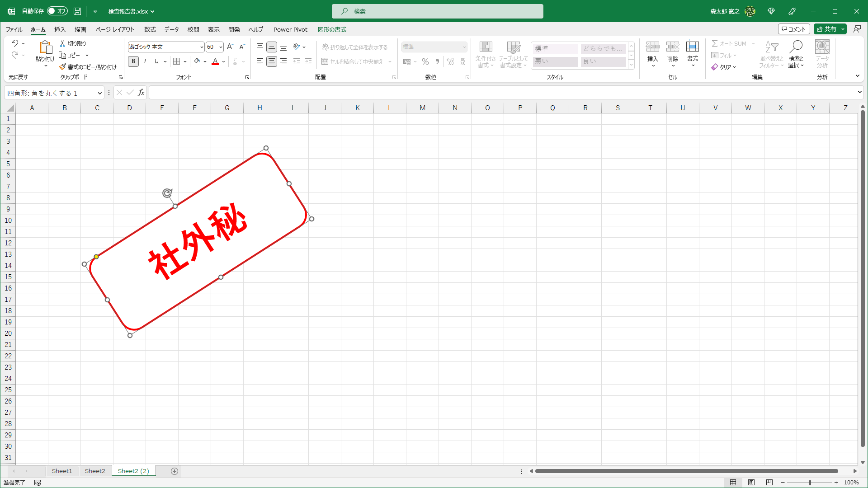Click the Format Painter brush icon
The width and height of the screenshot is (868, 488).
tap(63, 67)
